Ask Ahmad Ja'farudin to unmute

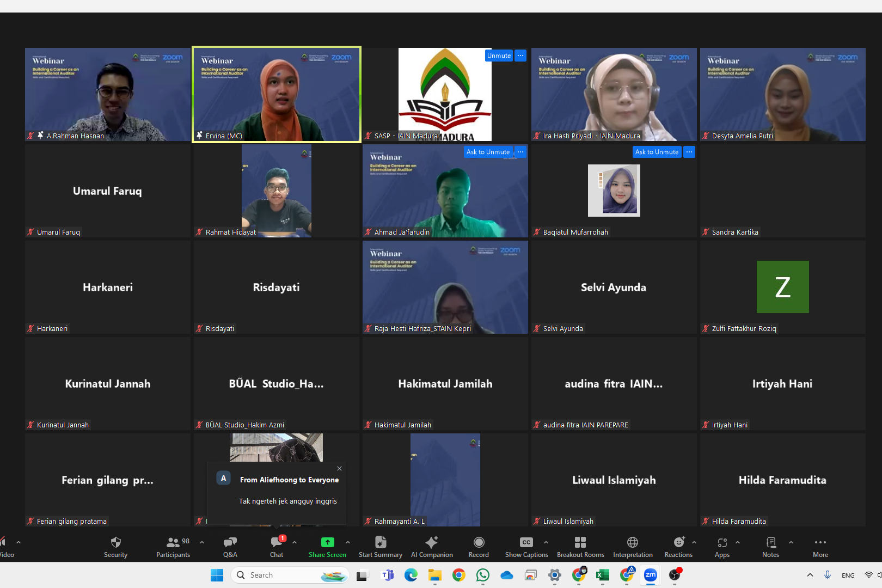coord(488,152)
